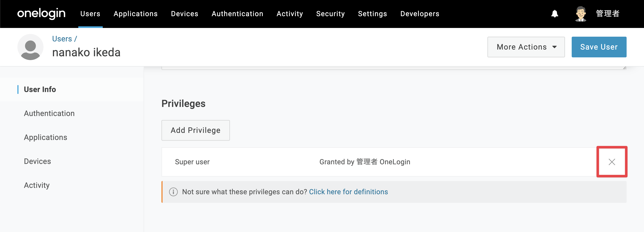Open the notifications bell
Screen dimensions: 644x232
554,14
